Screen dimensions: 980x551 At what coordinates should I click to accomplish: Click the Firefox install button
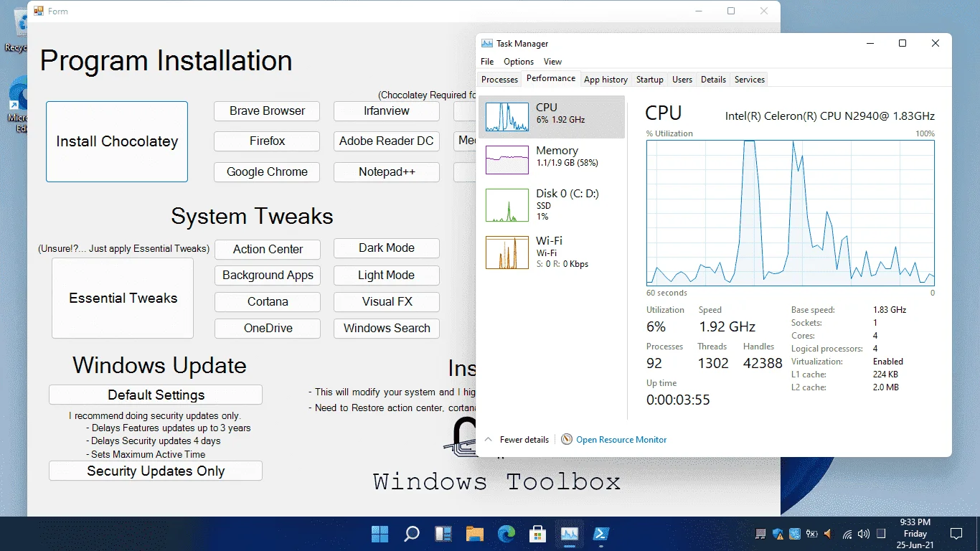[267, 141]
